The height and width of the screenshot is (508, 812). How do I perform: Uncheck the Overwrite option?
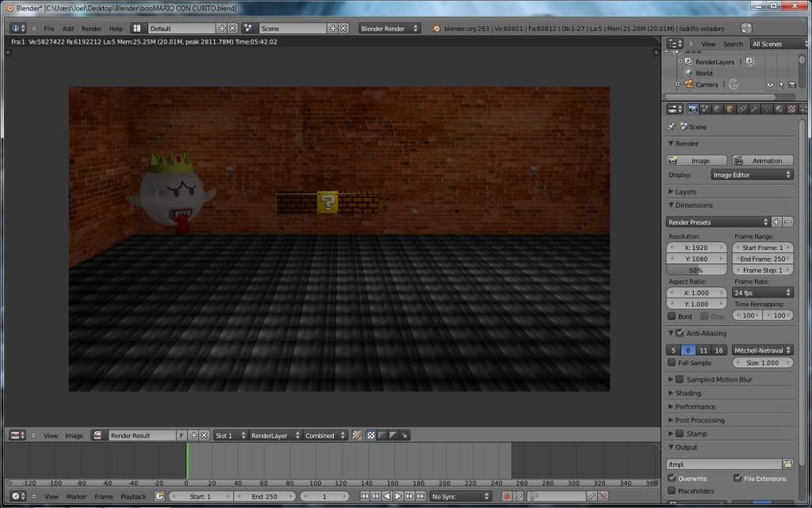pos(672,478)
